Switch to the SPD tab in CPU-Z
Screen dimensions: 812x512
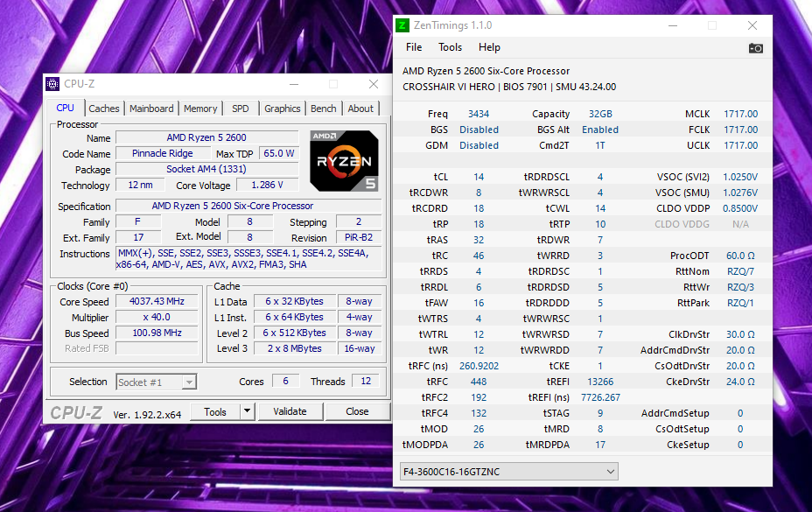(241, 109)
